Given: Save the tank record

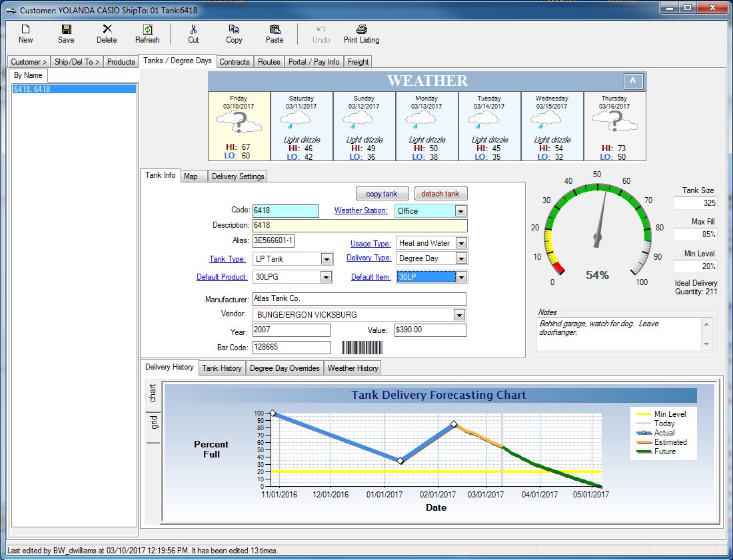Looking at the screenshot, I should point(67,29).
